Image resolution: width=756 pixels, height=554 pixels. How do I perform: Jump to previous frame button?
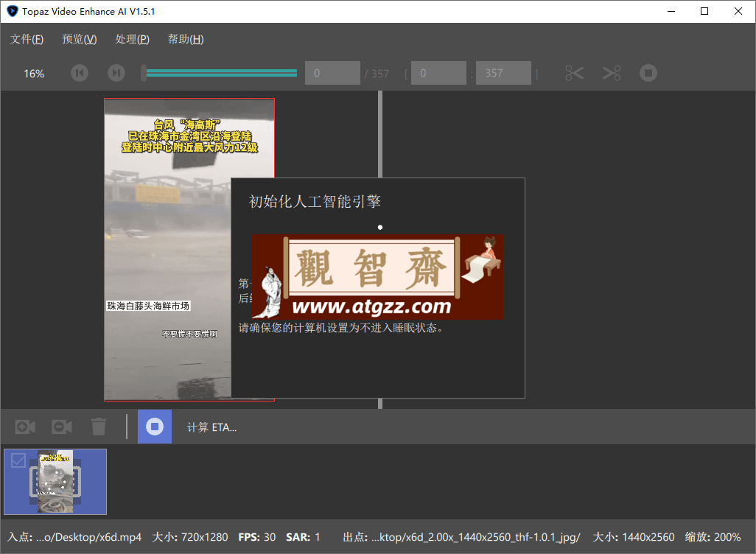click(80, 73)
